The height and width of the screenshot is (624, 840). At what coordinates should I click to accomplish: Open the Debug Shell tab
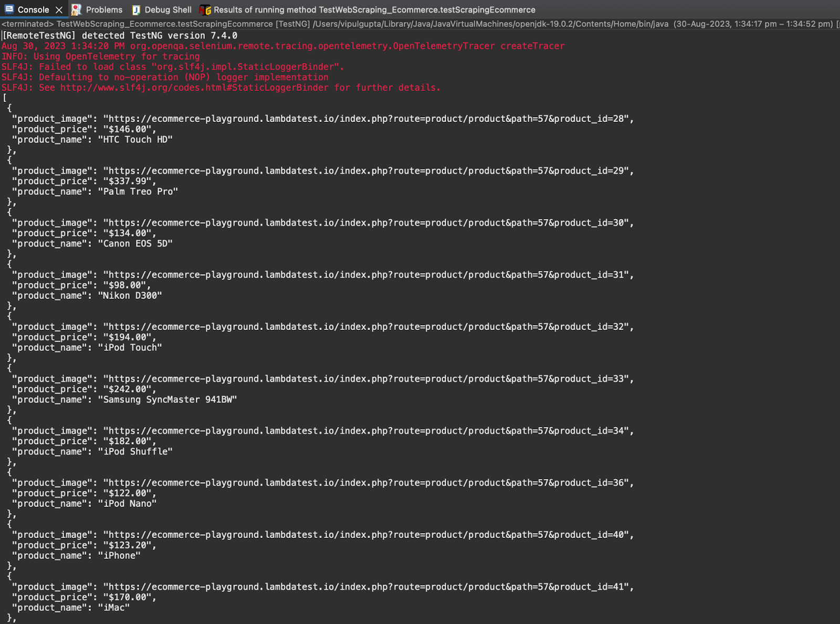pos(168,9)
